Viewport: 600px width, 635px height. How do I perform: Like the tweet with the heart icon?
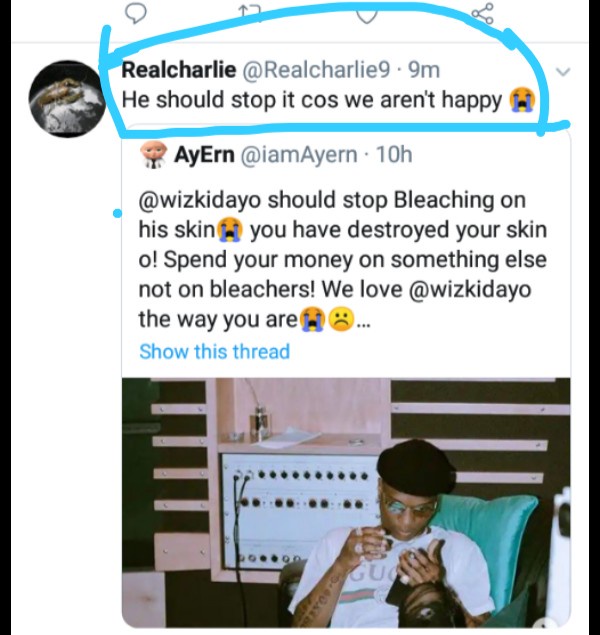tap(368, 11)
